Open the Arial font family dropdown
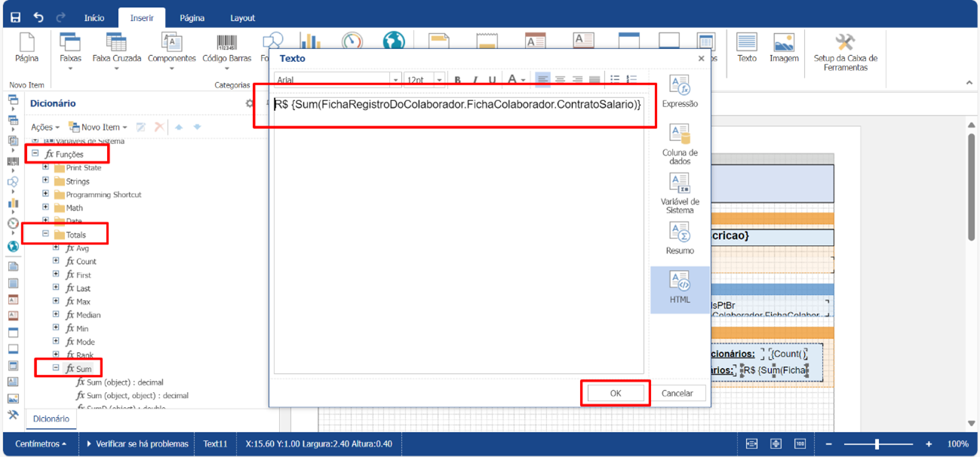This screenshot has height=457, width=980. [x=395, y=80]
